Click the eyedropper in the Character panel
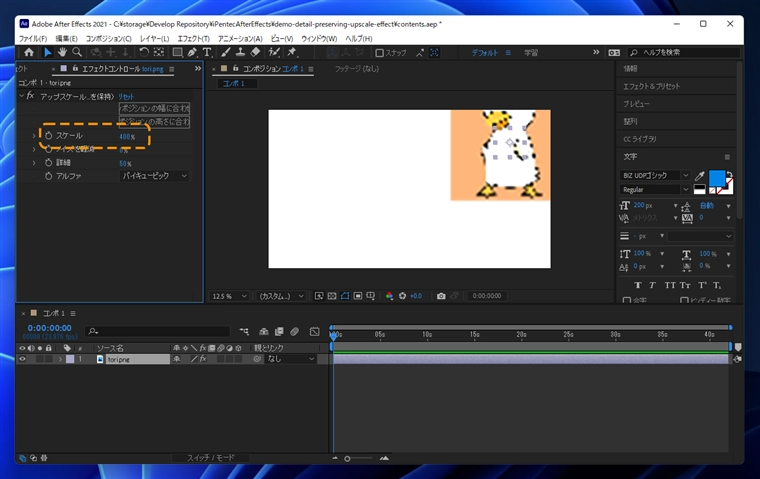This screenshot has width=760, height=479. (699, 176)
